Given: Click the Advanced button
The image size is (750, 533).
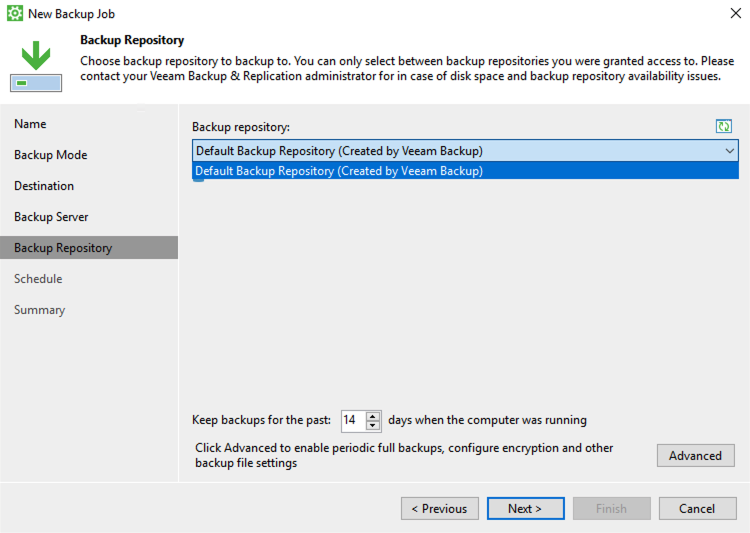Looking at the screenshot, I should click(695, 455).
